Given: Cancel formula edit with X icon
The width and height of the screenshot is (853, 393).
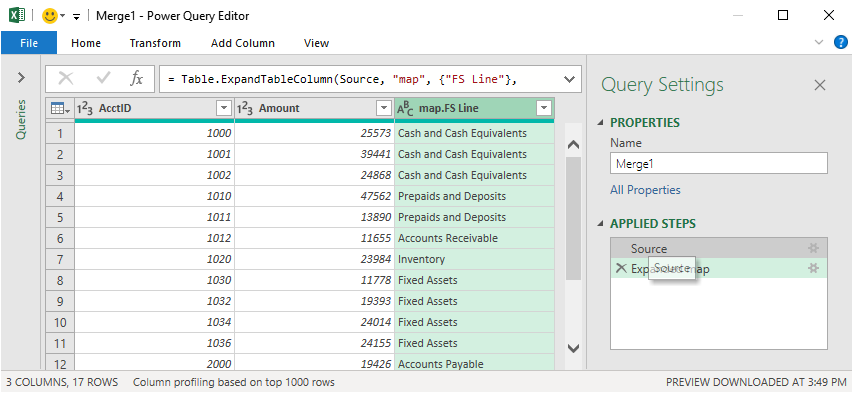Looking at the screenshot, I should click(x=66, y=79).
